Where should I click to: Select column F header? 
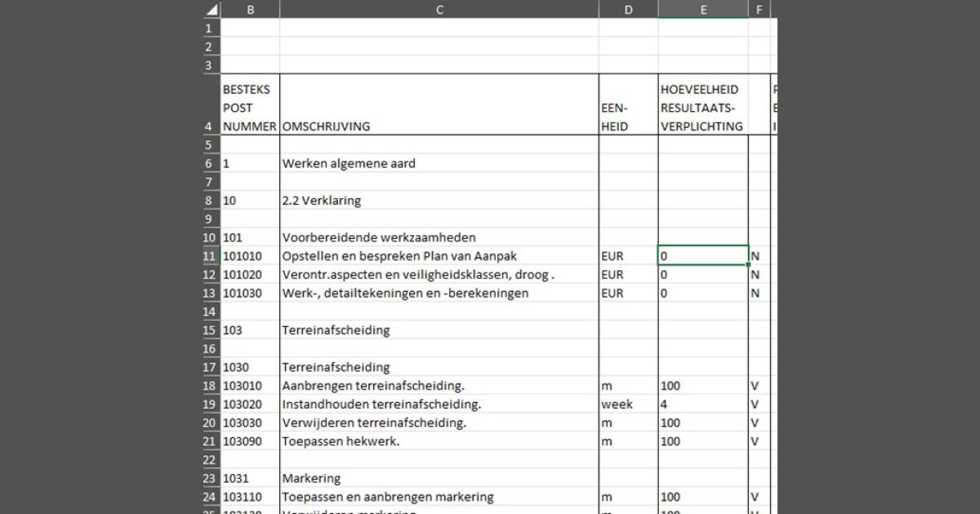pos(759,9)
